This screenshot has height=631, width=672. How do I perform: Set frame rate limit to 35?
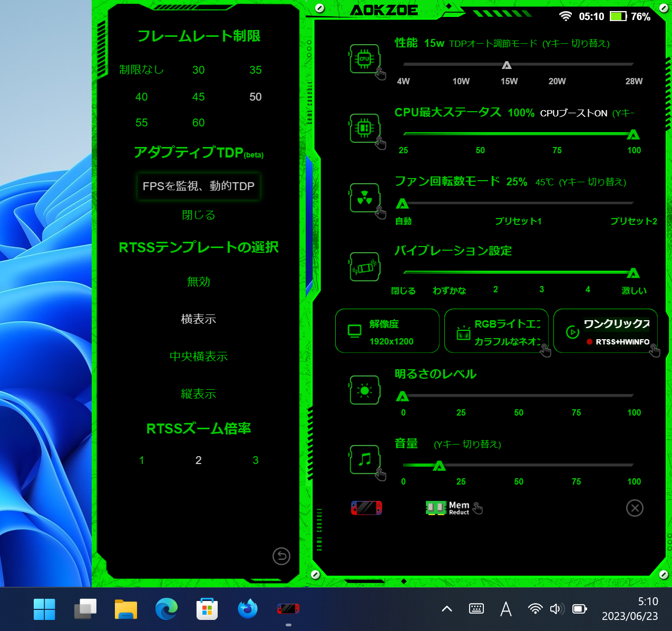(x=256, y=70)
